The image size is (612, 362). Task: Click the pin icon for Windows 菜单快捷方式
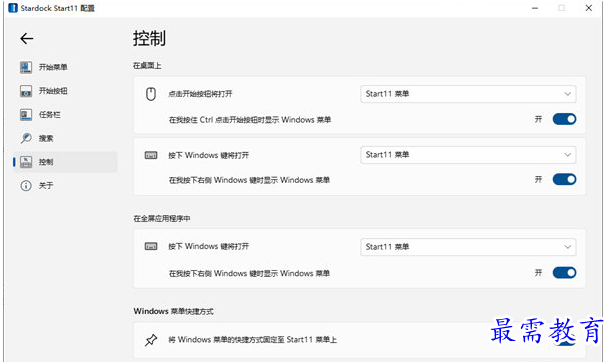pos(151,340)
